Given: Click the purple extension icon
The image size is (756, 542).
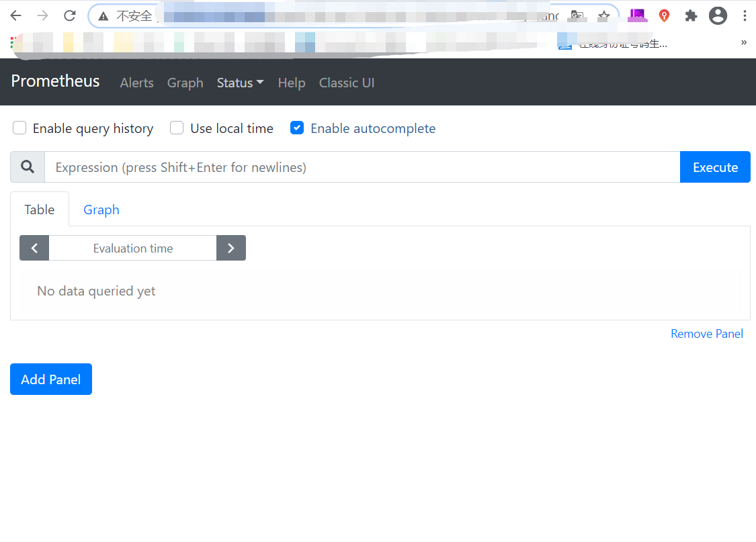Looking at the screenshot, I should (638, 16).
